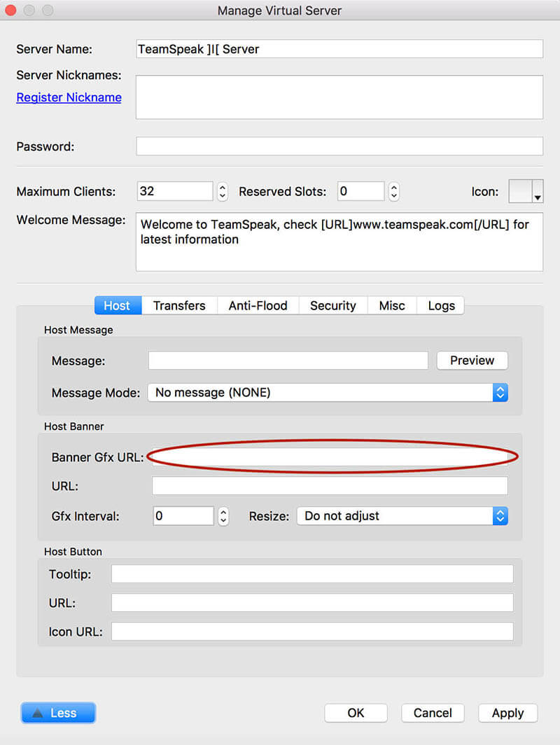
Task: Confirm changes with the OK button
Action: point(356,713)
